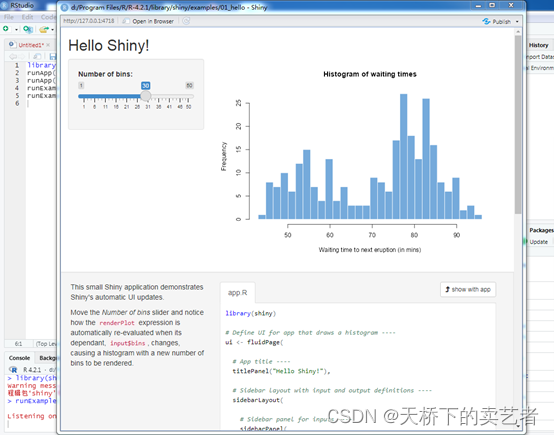Click slider track near the 11 tick mark

105,96
